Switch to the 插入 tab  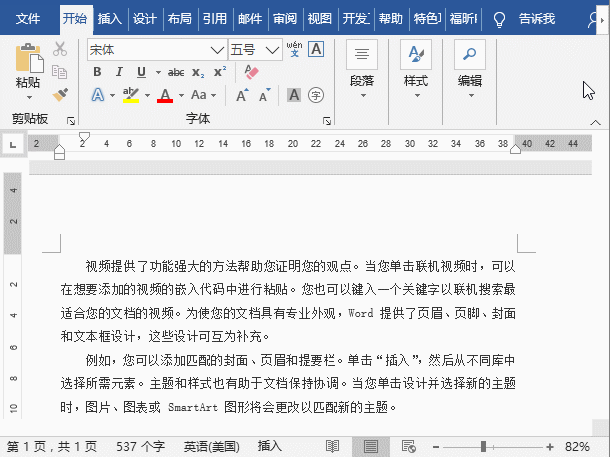point(109,18)
